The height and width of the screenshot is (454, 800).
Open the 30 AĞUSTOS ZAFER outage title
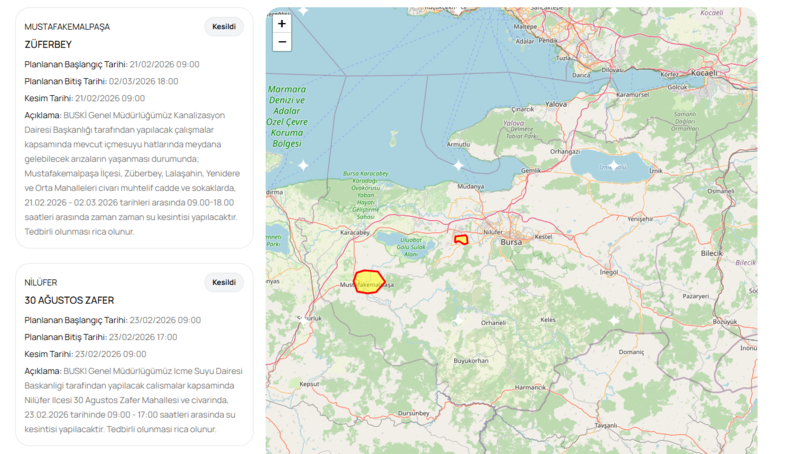click(x=69, y=301)
